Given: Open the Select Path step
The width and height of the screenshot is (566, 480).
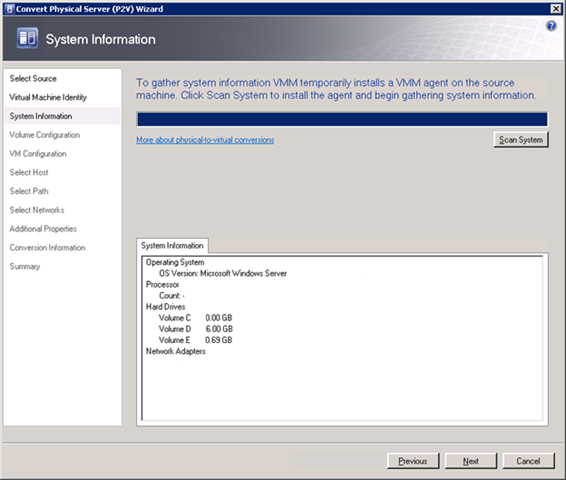Looking at the screenshot, I should 29,191.
